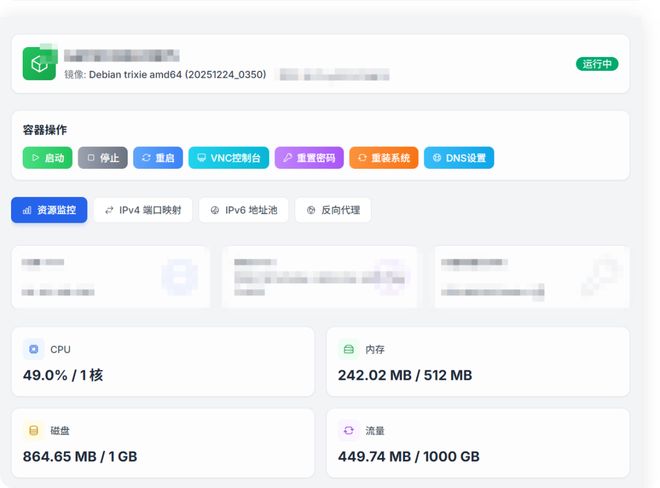Switch to IPv4 端口映射 tab
The width and height of the screenshot is (660, 488).
point(143,210)
